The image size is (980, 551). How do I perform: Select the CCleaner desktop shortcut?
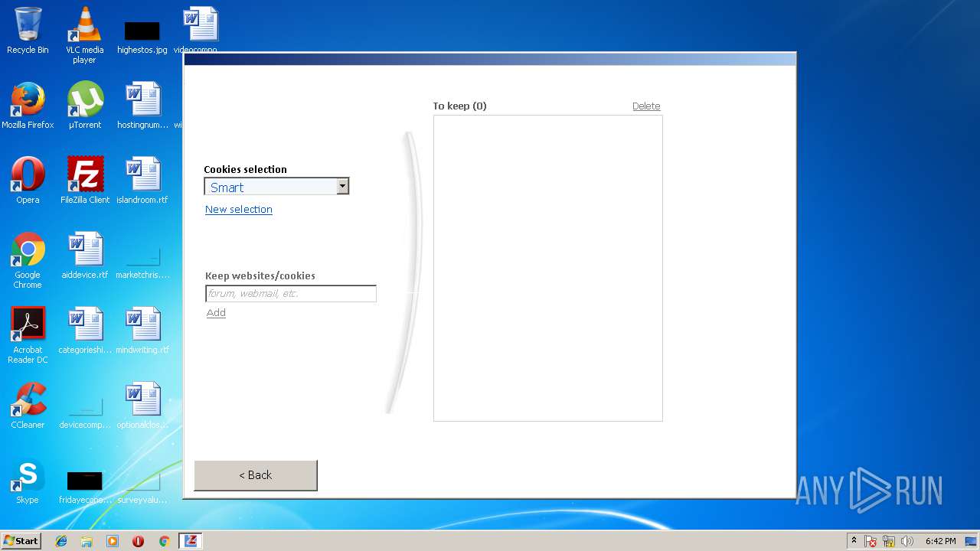tap(28, 406)
